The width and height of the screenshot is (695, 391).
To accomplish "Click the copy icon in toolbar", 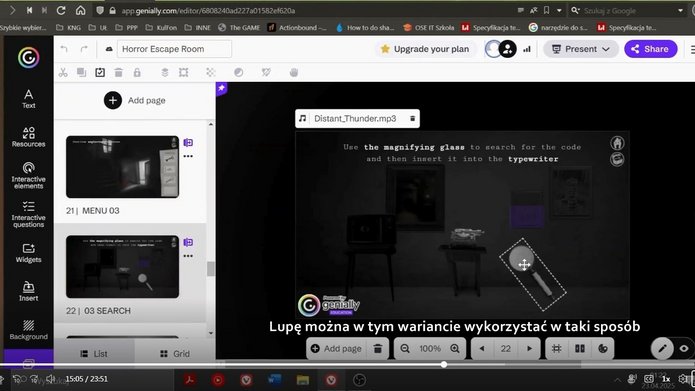I will pos(81,72).
